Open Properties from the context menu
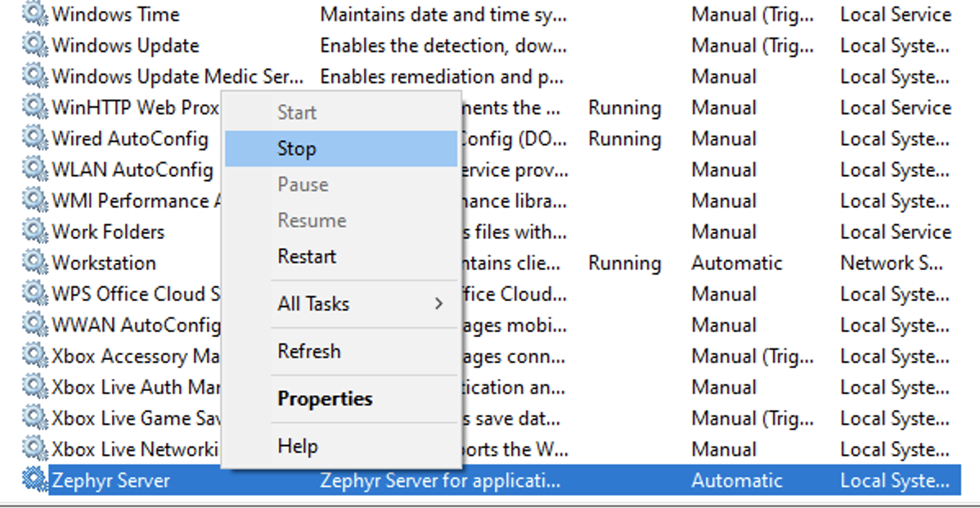Viewport: 980px width, 508px height. click(325, 398)
